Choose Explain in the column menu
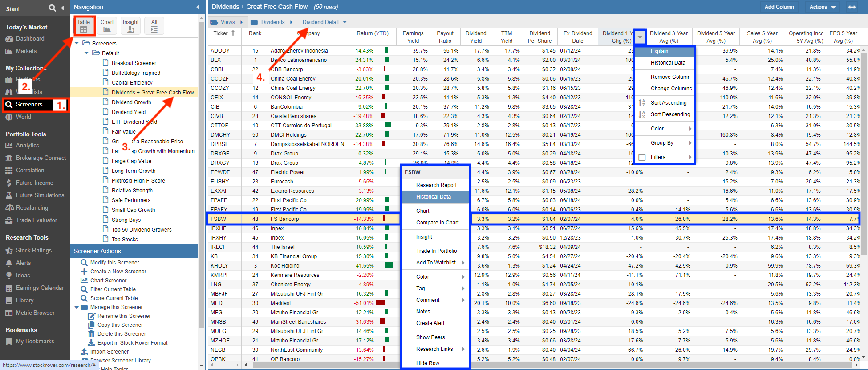Viewport: 868px width, 370px height. (665, 51)
